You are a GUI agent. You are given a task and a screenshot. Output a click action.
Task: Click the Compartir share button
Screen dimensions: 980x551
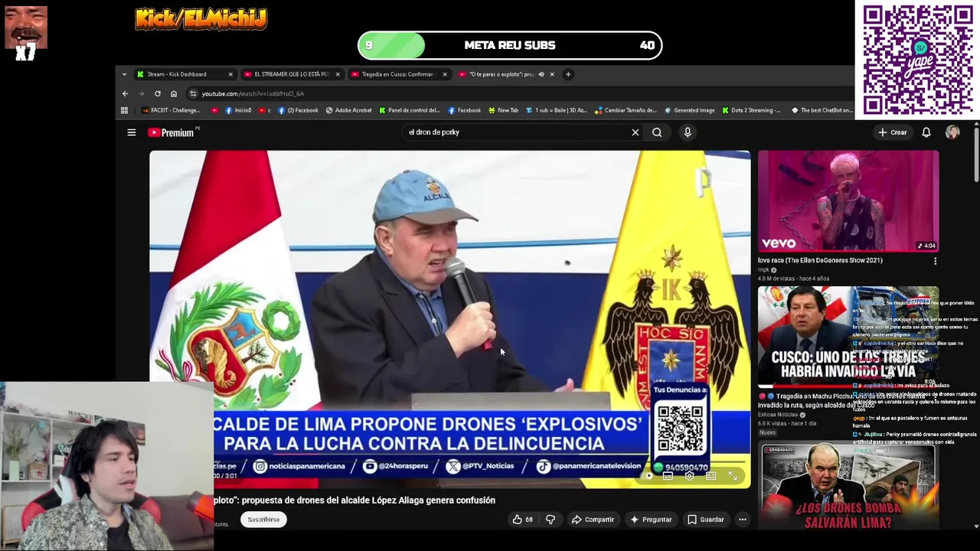[593, 520]
